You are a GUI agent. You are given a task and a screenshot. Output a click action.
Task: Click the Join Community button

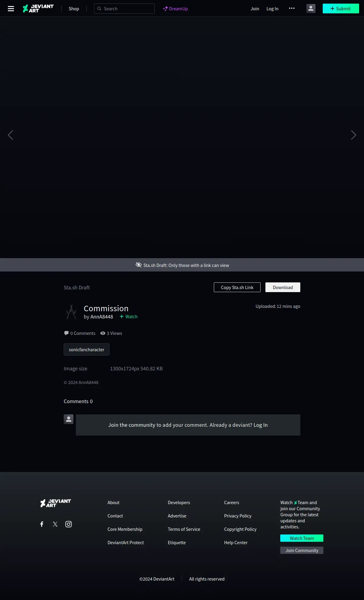[x=302, y=550]
